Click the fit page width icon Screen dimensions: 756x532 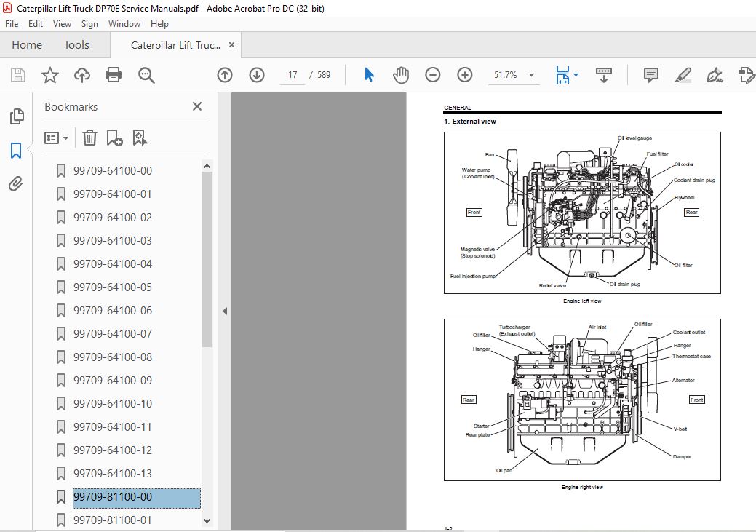[562, 75]
